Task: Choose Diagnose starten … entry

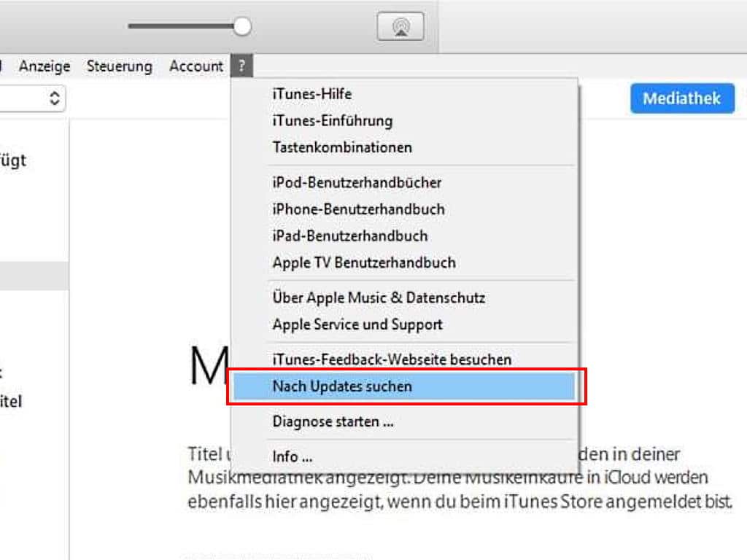Action: pos(404,421)
